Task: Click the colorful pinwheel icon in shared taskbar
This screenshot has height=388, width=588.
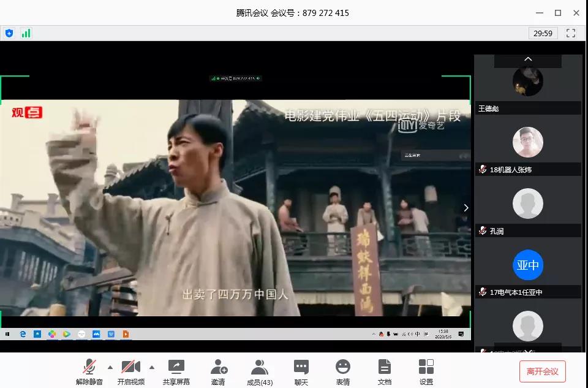Action: 52,334
